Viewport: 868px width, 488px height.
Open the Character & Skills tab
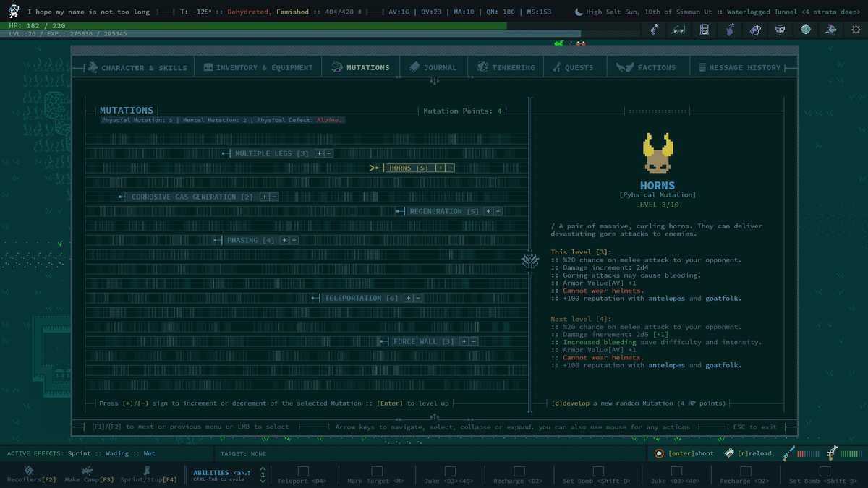point(137,67)
